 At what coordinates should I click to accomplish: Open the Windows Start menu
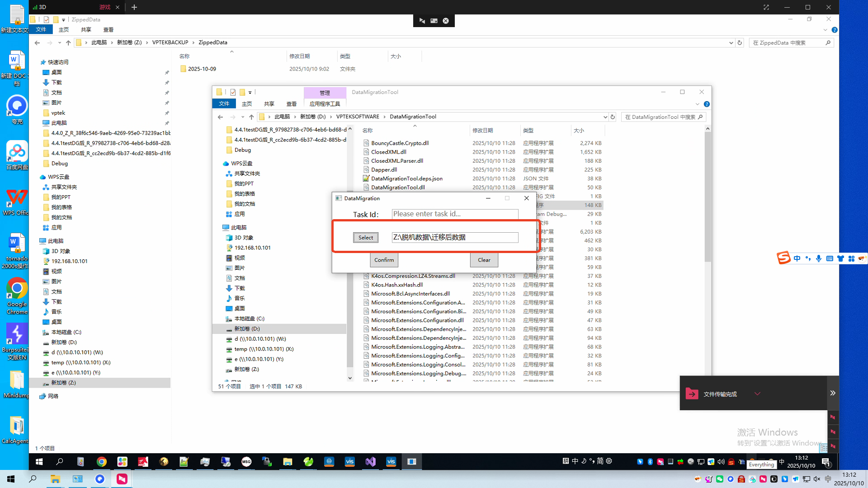click(11, 479)
